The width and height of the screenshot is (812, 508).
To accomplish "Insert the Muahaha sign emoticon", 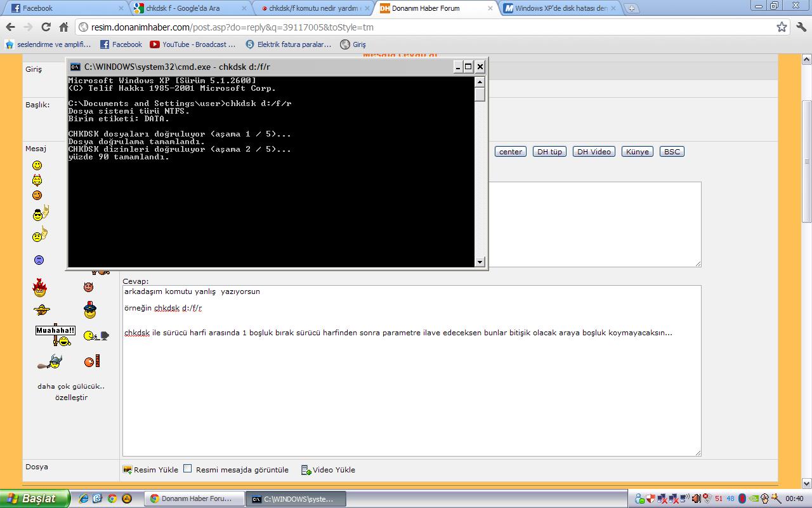I will point(55,335).
